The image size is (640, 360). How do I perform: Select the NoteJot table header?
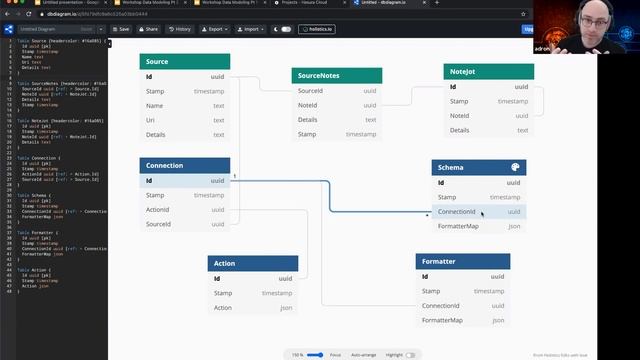(x=489, y=71)
